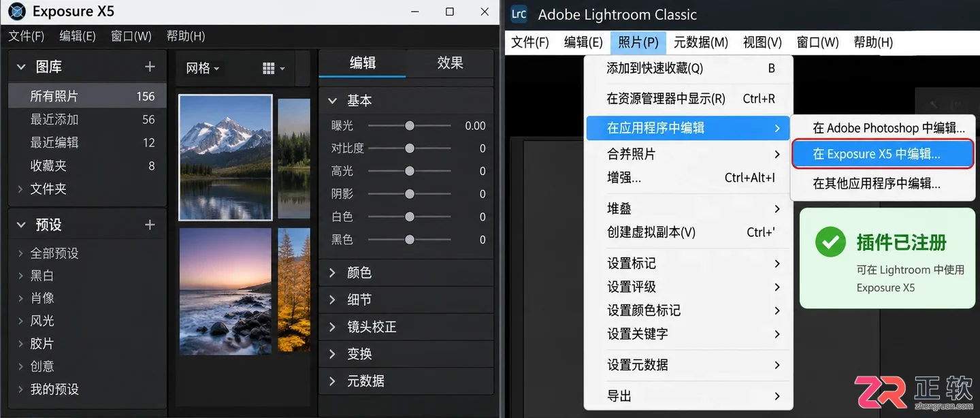Expand the 黑白 preset category
Image resolution: width=980 pixels, height=418 pixels.
click(x=20, y=276)
